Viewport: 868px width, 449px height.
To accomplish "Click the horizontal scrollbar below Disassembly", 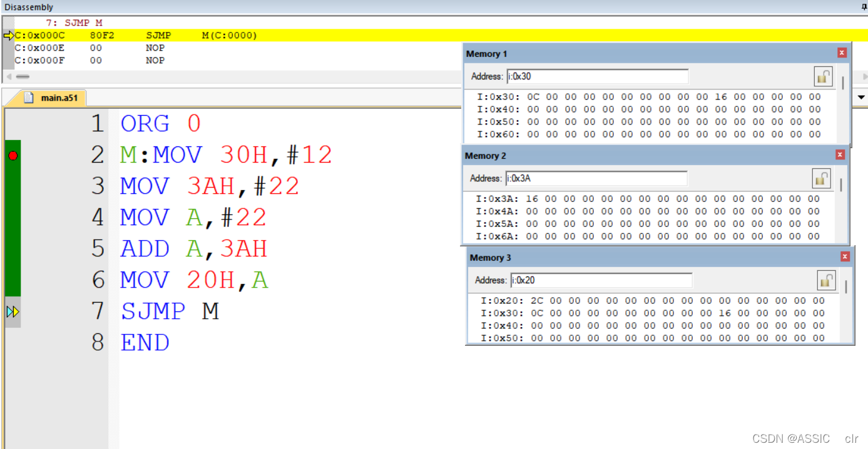I will point(23,76).
